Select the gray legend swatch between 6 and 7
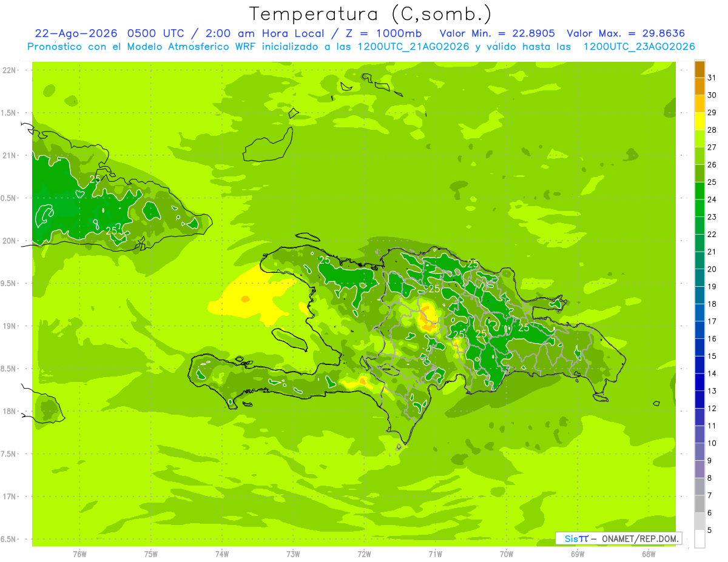Viewport: 728px width, 562px height. (699, 504)
